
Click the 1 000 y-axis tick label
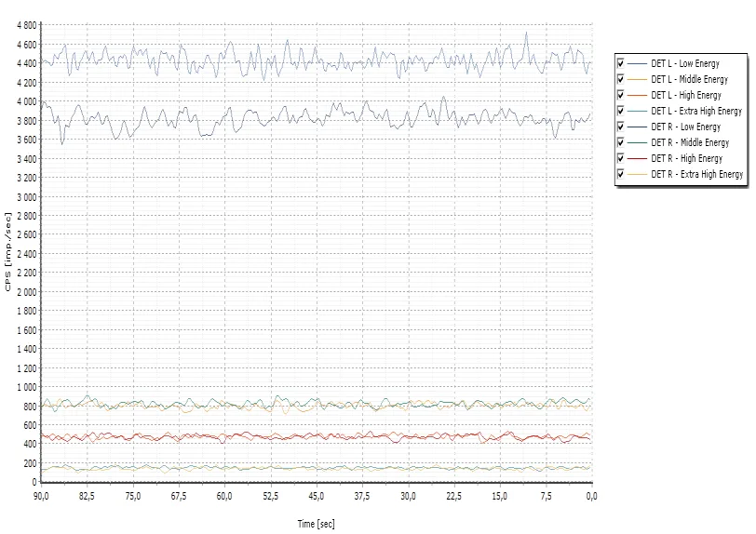click(26, 387)
